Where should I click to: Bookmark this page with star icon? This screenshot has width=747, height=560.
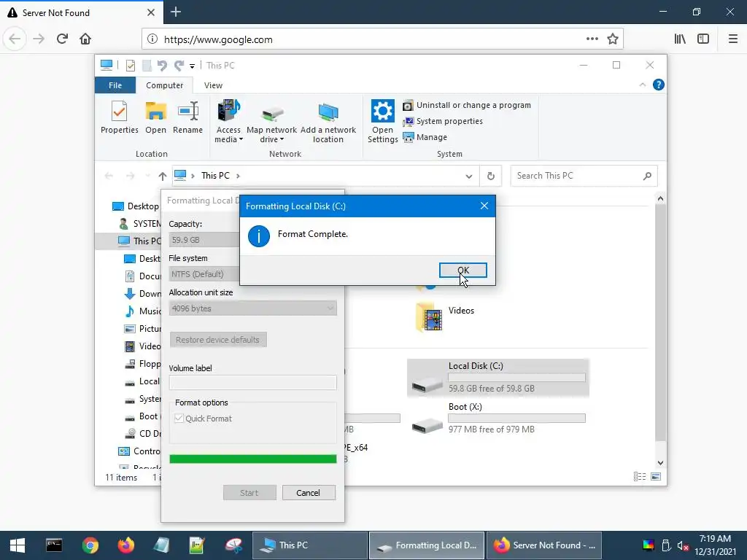[x=613, y=39]
